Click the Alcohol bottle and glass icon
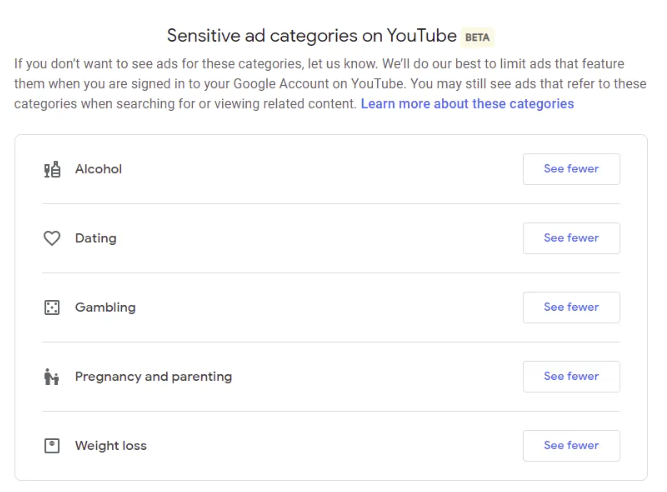 pyautogui.click(x=52, y=169)
